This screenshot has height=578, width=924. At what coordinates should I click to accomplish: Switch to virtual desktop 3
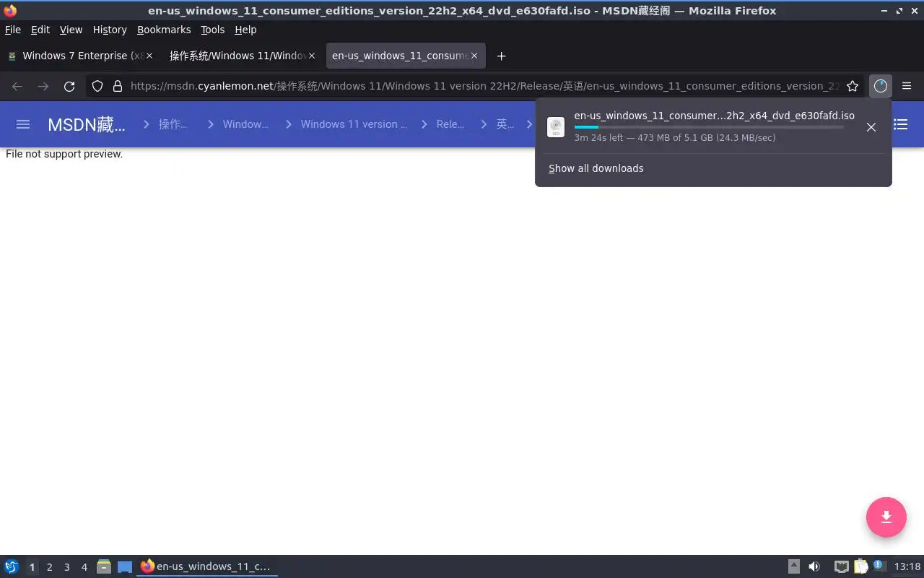click(x=66, y=567)
